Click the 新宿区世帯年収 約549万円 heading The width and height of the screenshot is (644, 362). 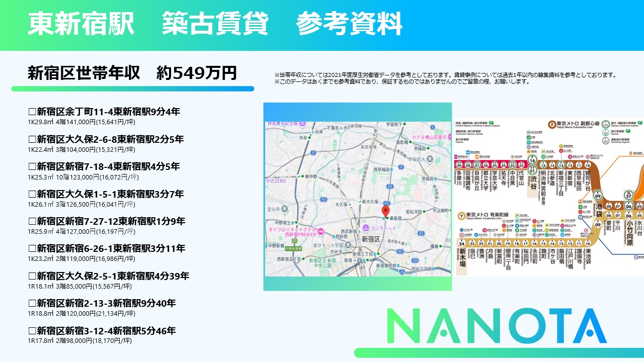point(132,73)
